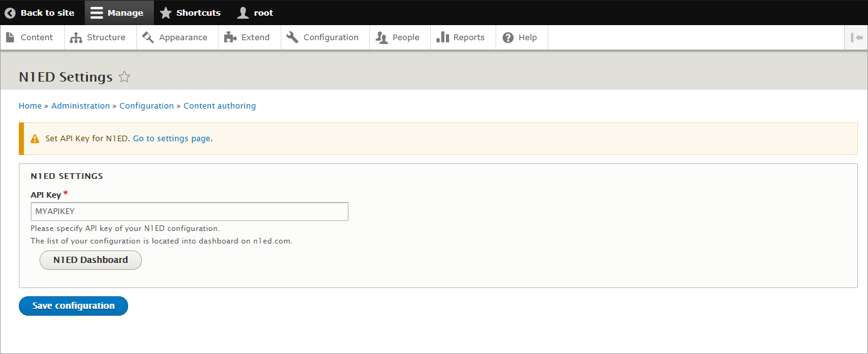This screenshot has height=354, width=868.
Task: Click the N1ED Settings page title
Action: tap(65, 77)
